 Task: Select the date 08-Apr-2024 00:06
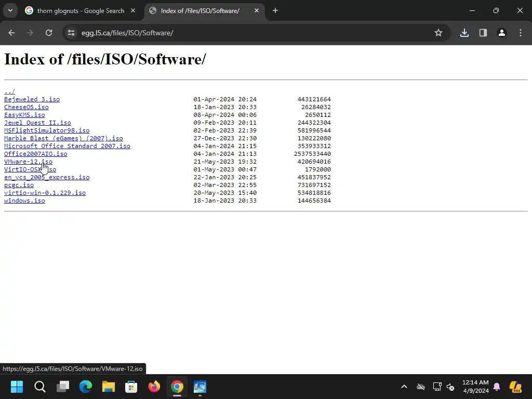click(x=225, y=115)
